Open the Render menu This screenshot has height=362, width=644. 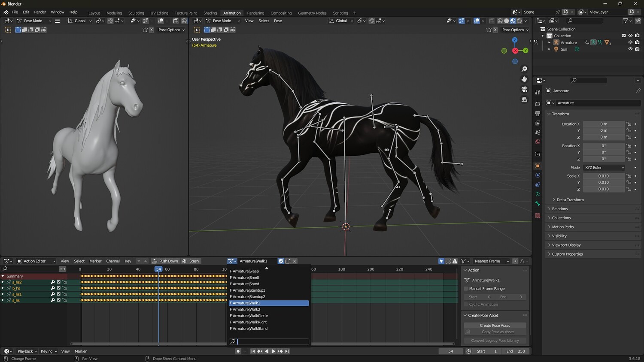40,12
